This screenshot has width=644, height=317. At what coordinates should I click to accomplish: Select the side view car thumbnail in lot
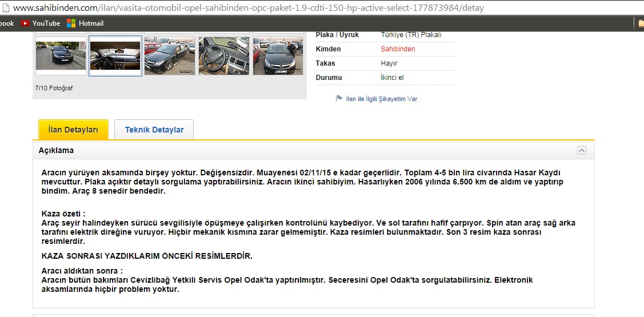pos(170,56)
